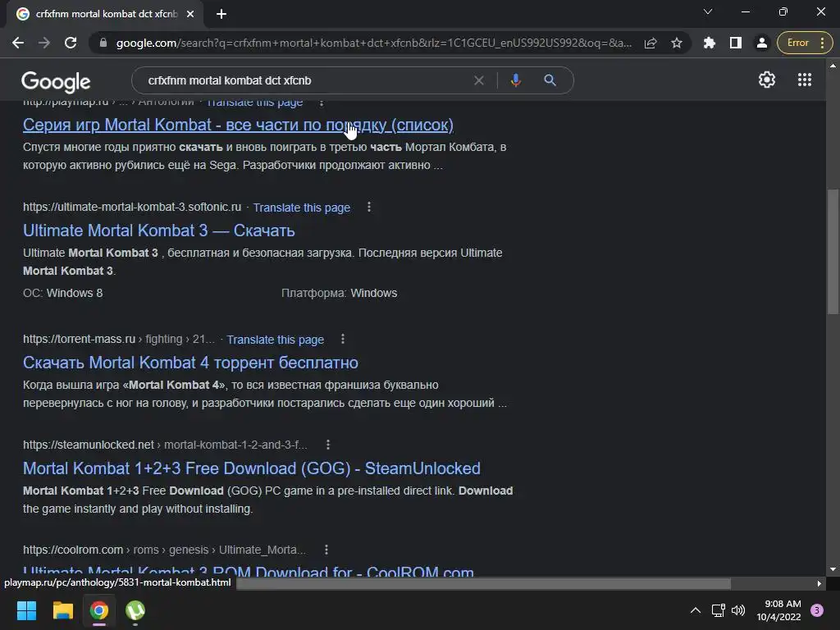Open more options for torrent-mass result
Viewport: 840px width, 630px height.
point(343,339)
